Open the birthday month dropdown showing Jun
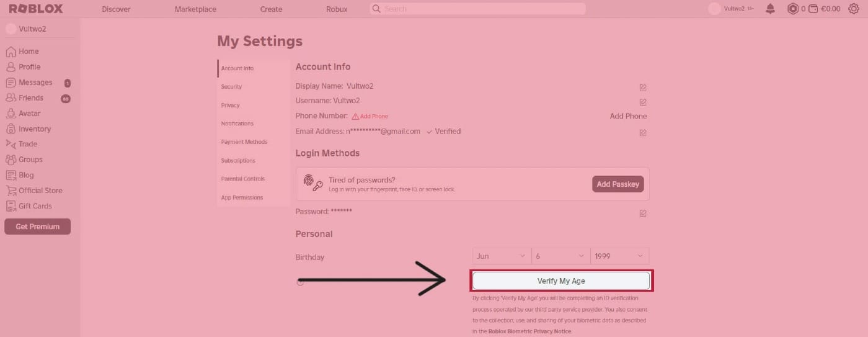Image resolution: width=868 pixels, height=337 pixels. point(502,256)
